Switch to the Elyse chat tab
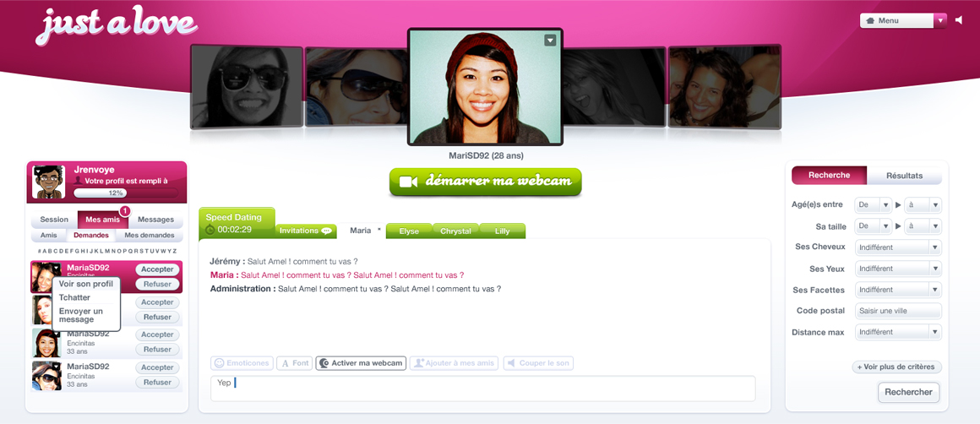 [409, 231]
